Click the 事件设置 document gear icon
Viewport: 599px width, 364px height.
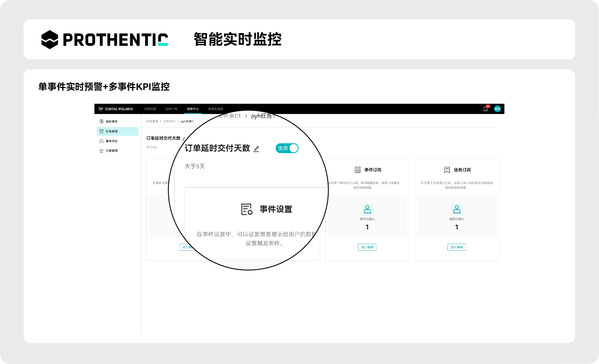pyautogui.click(x=247, y=209)
